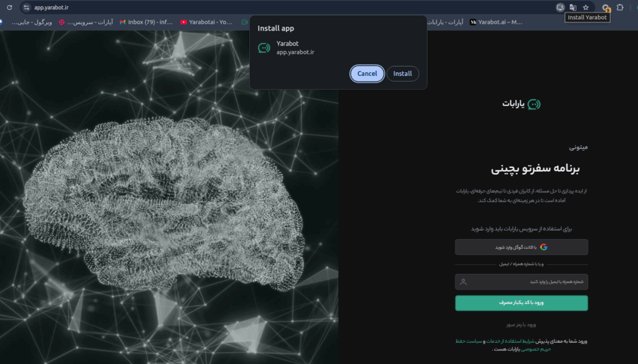Screen dimensions: 638x364
Task: Open the translate page icon
Action: click(573, 7)
